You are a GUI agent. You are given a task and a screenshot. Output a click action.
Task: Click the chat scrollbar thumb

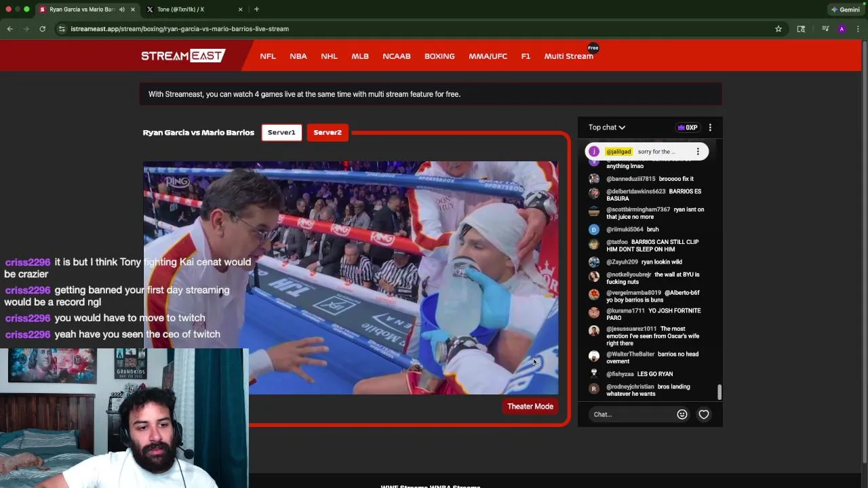click(719, 392)
